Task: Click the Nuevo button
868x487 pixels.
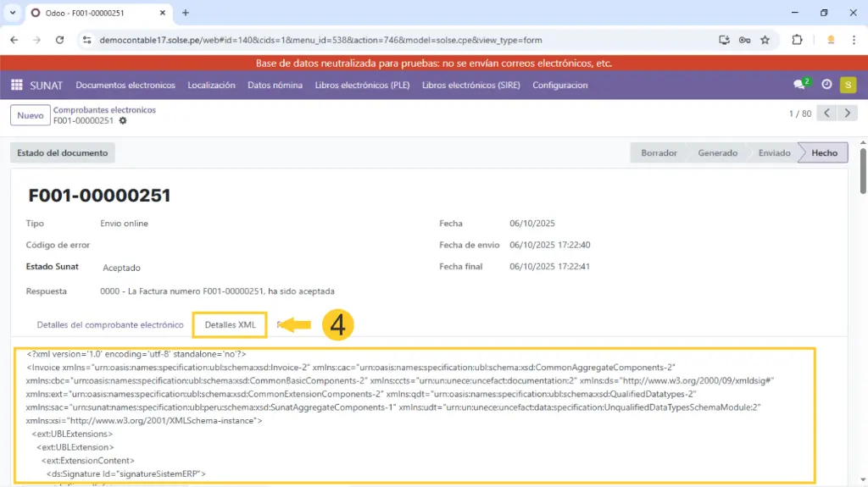Action: click(x=31, y=115)
